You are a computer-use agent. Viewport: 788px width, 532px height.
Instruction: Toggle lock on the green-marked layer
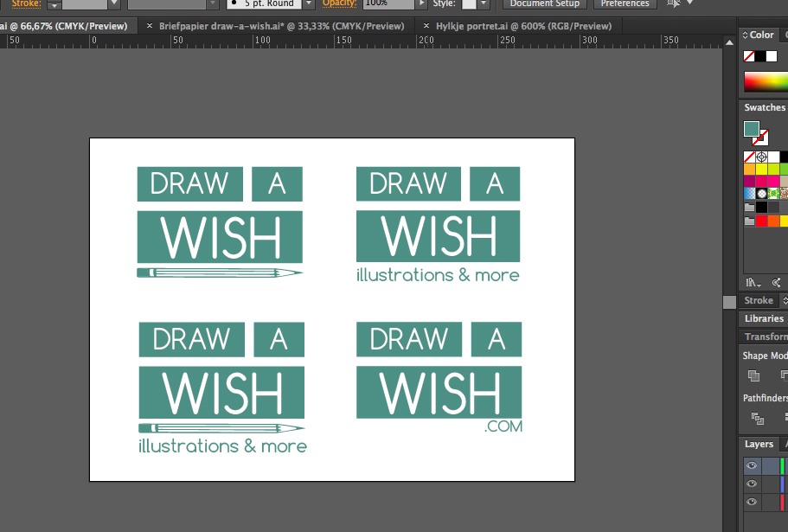[x=770, y=465]
